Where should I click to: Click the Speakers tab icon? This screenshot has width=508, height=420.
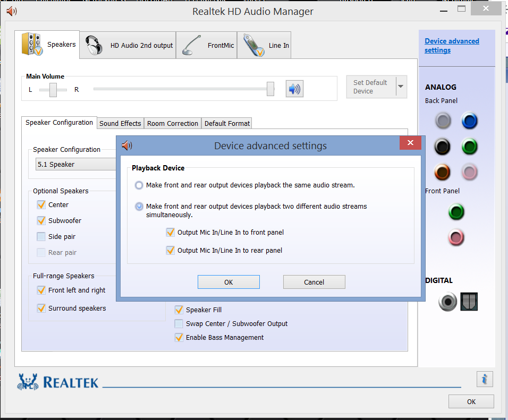(x=32, y=44)
